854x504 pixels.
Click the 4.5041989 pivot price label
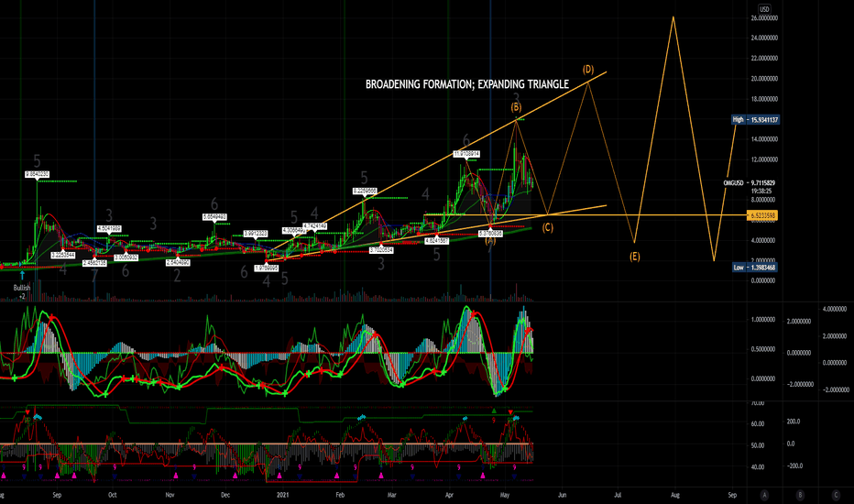(109, 228)
